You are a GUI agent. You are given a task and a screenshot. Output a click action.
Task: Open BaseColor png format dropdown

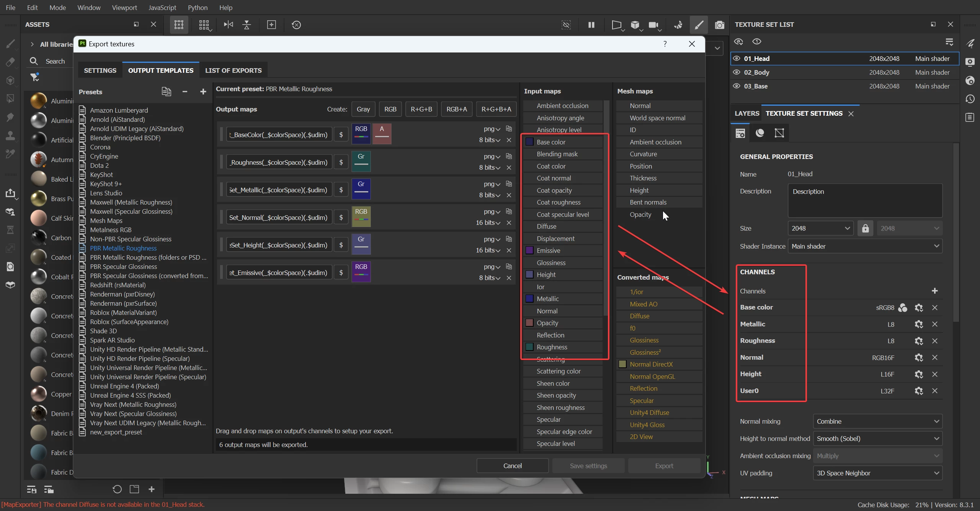point(492,129)
